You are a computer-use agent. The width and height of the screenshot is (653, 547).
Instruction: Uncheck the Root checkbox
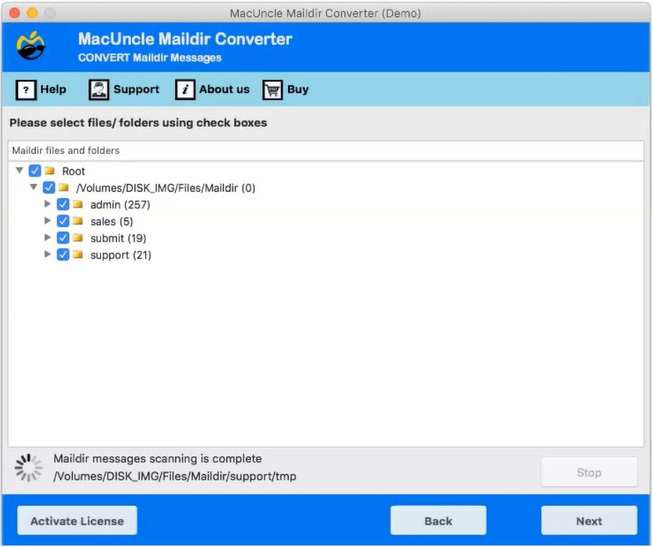click(x=35, y=171)
